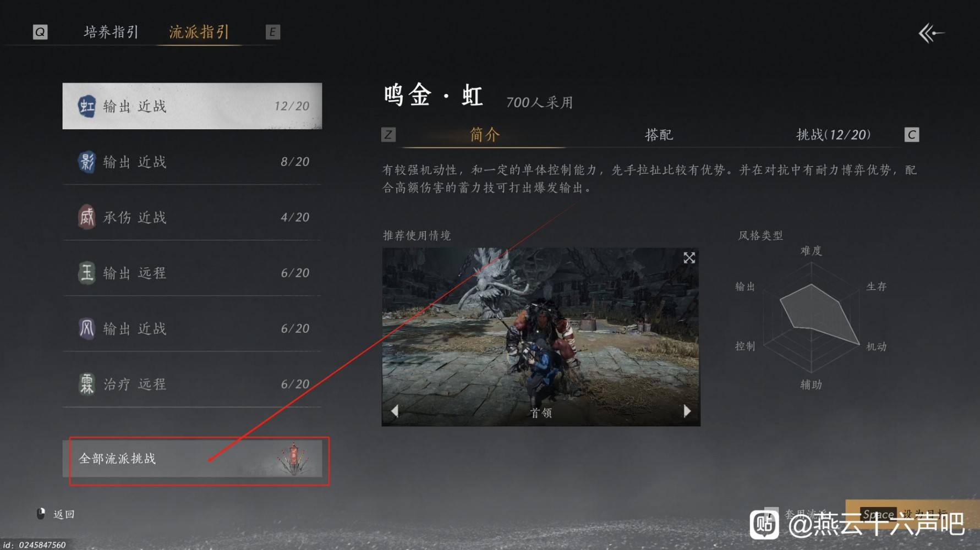Select the 影 输出 近战 style entry
Screen dimensions: 980x550
pyautogui.click(x=192, y=162)
